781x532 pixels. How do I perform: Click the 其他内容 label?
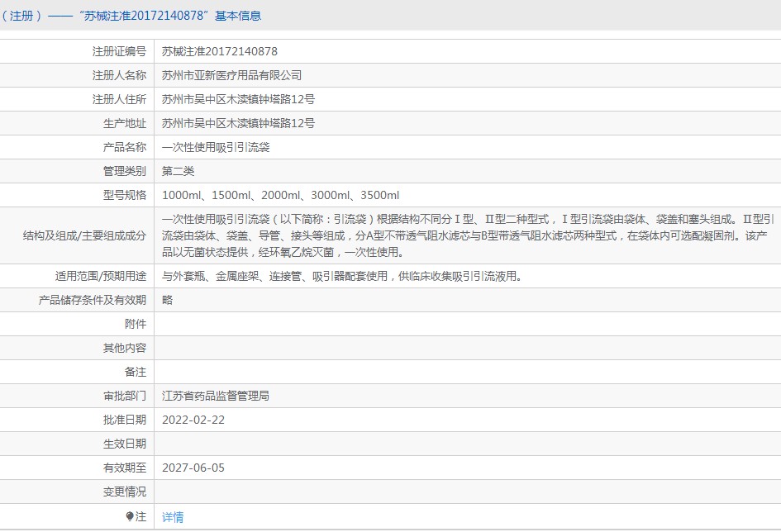point(125,348)
